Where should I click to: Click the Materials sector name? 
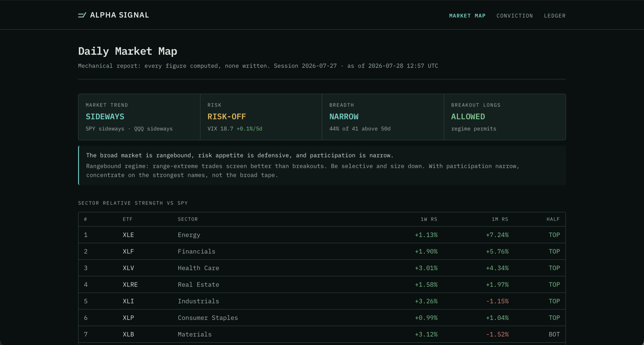pyautogui.click(x=195, y=334)
